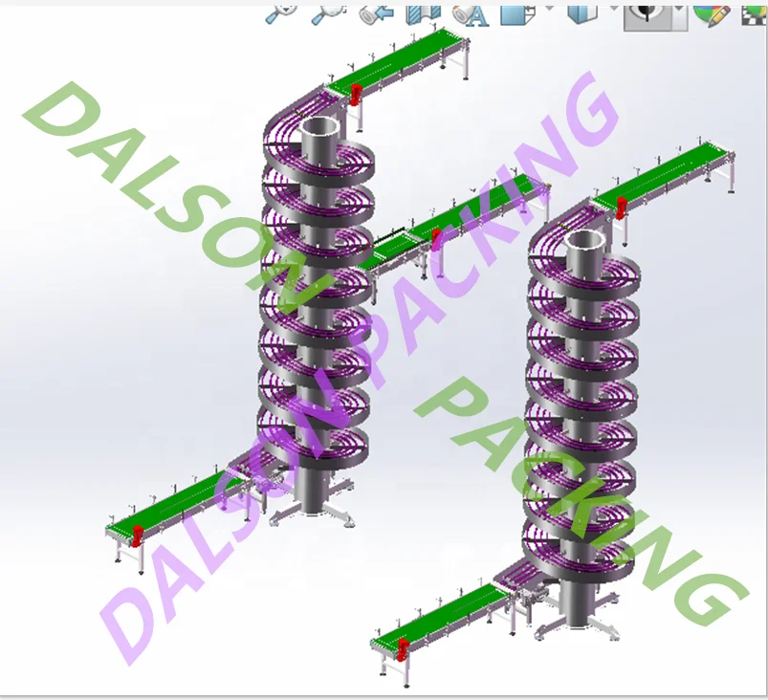Viewport: 768px width, 700px height.
Task: Toggle Dynamic Annotation Views icon
Action: (471, 15)
